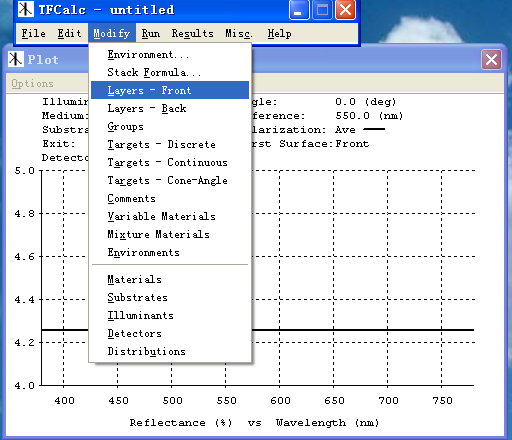Screen dimensions: 512x440
Task: Open Materials database entry
Action: pos(170,279)
